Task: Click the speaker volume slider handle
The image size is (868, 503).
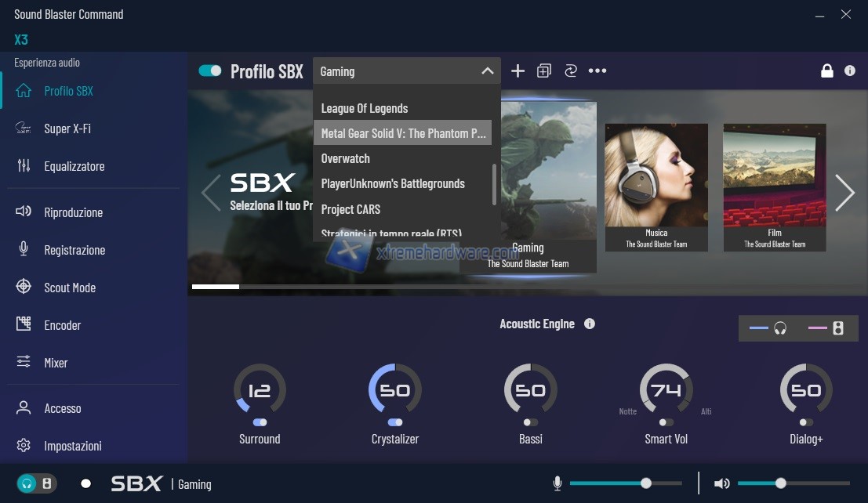Action: coord(780,483)
